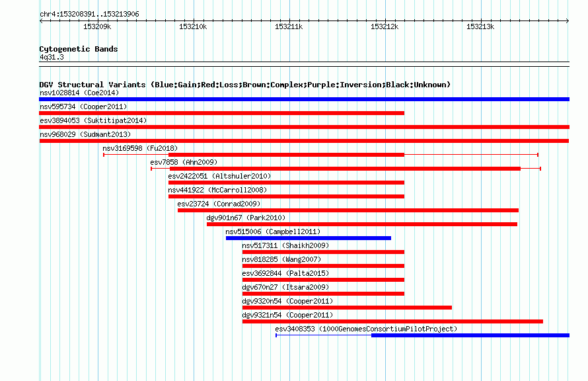Click the nsv3169598 (Fu2018) variant label
Image resolution: width=588 pixels, height=381 pixels.
tap(140, 148)
